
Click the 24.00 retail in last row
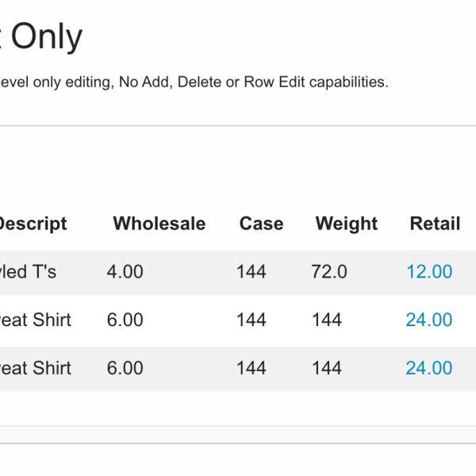click(x=429, y=368)
